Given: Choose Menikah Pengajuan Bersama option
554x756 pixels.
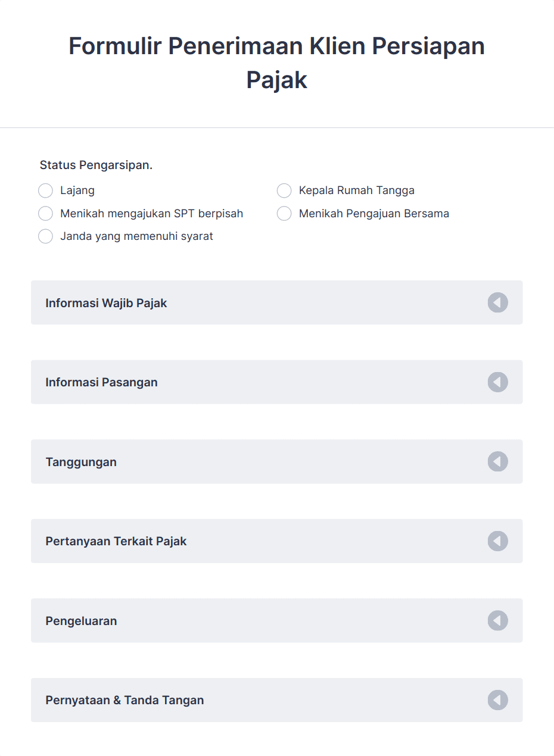Looking at the screenshot, I should coord(284,213).
